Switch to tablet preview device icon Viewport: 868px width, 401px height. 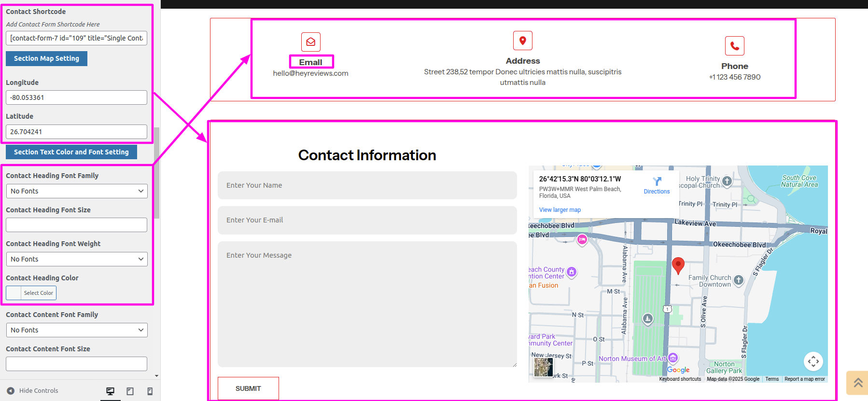tap(130, 391)
